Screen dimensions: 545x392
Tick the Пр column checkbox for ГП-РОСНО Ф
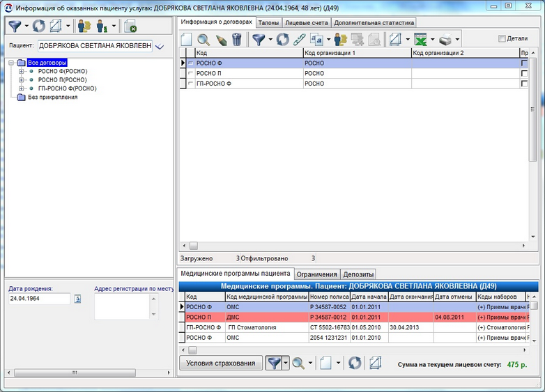[524, 84]
